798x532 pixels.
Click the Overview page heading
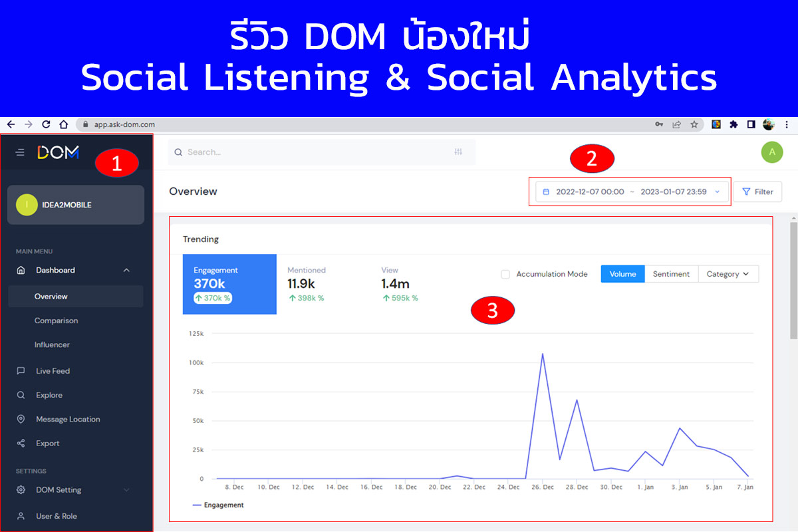point(193,192)
